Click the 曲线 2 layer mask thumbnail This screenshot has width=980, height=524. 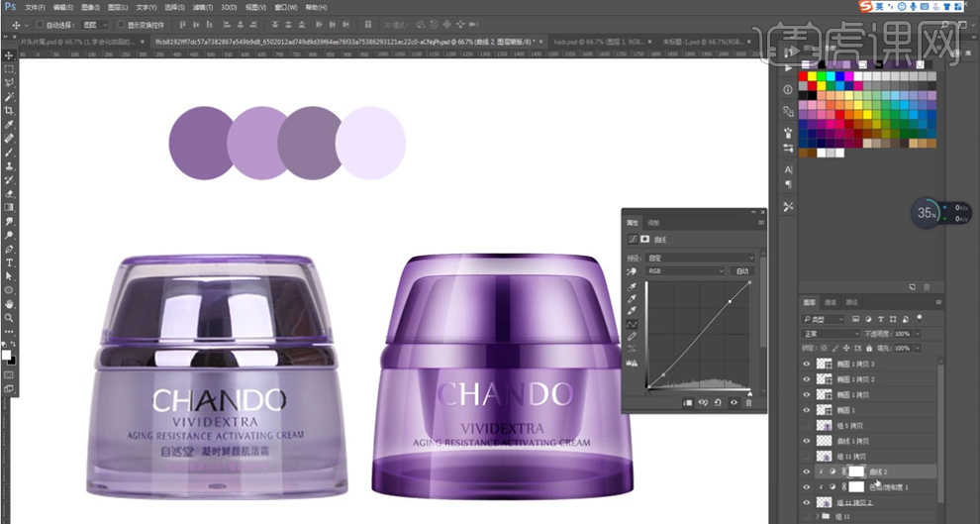[856, 472]
